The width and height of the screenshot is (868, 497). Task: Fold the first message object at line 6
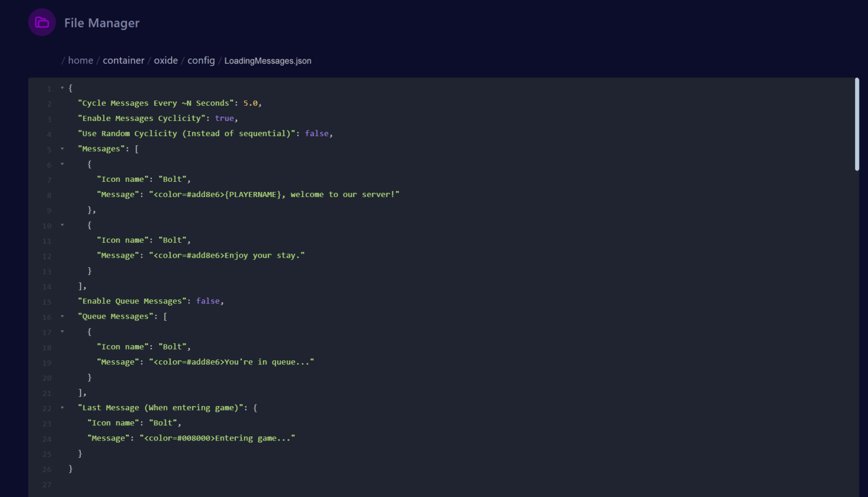(62, 164)
